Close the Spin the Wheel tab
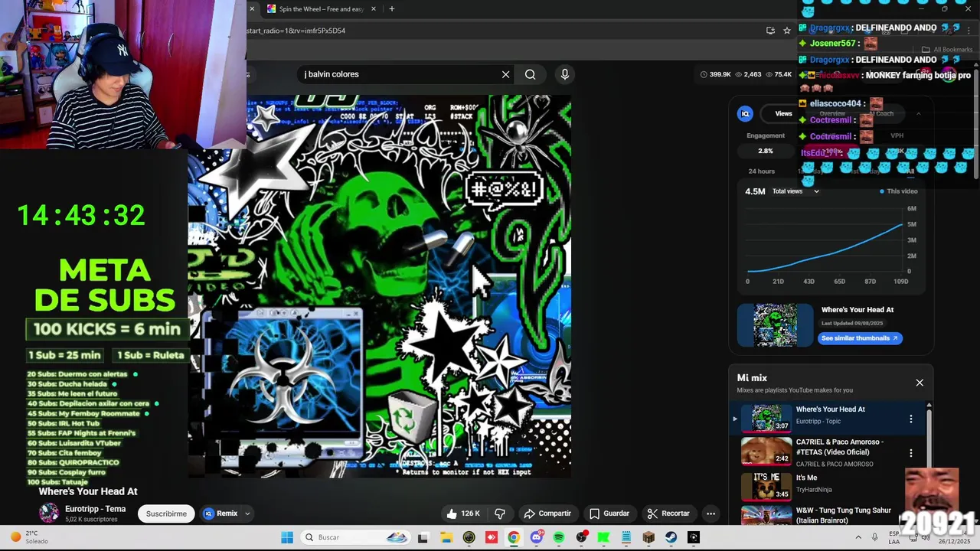 click(x=374, y=9)
